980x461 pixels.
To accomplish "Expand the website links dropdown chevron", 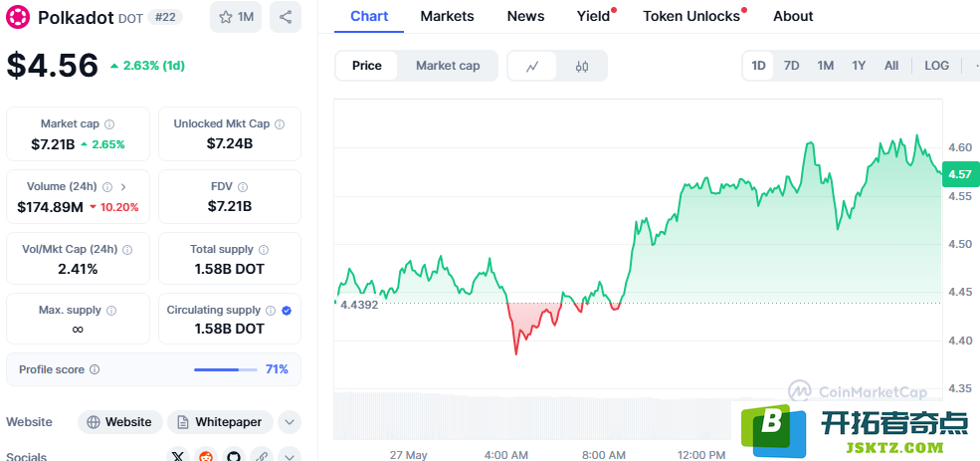I will pos(289,422).
